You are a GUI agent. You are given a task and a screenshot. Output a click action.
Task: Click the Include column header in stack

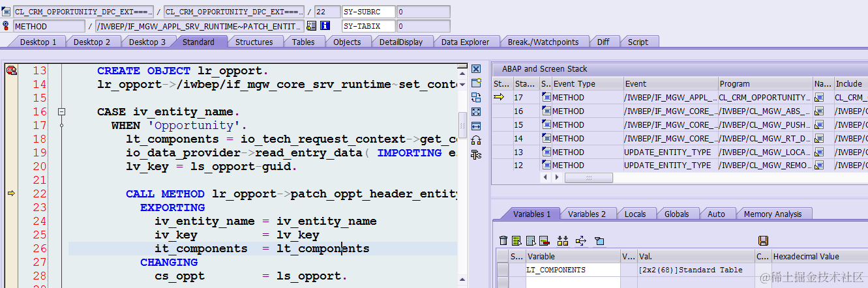(850, 83)
